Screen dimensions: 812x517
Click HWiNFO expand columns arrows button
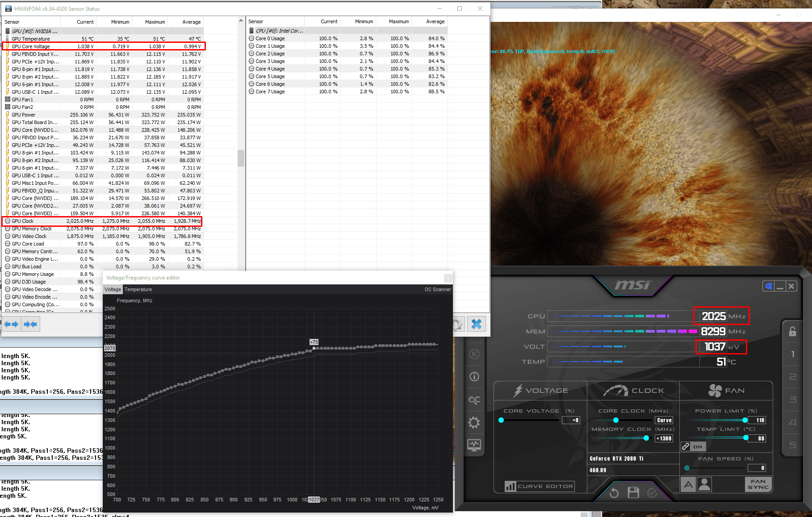click(x=11, y=324)
